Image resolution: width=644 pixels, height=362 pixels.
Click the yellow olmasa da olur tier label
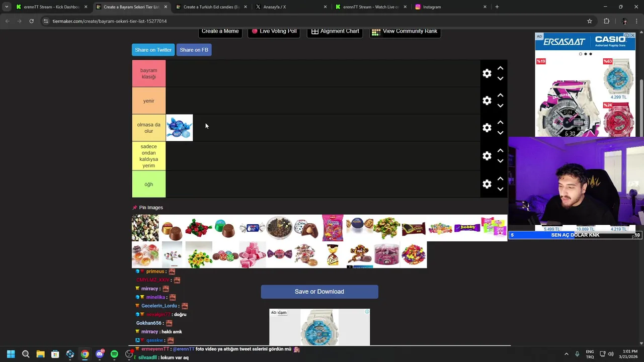148,128
